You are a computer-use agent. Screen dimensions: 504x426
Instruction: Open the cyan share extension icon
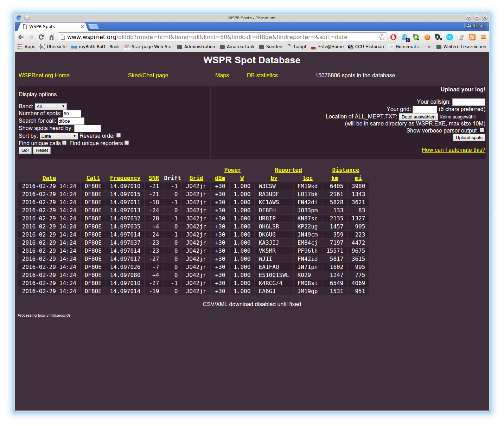pos(449,37)
